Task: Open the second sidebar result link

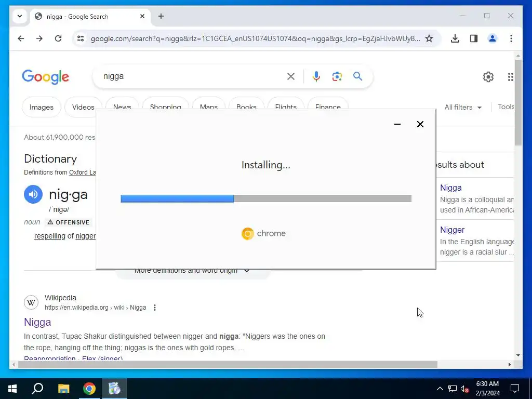Action: point(452,230)
